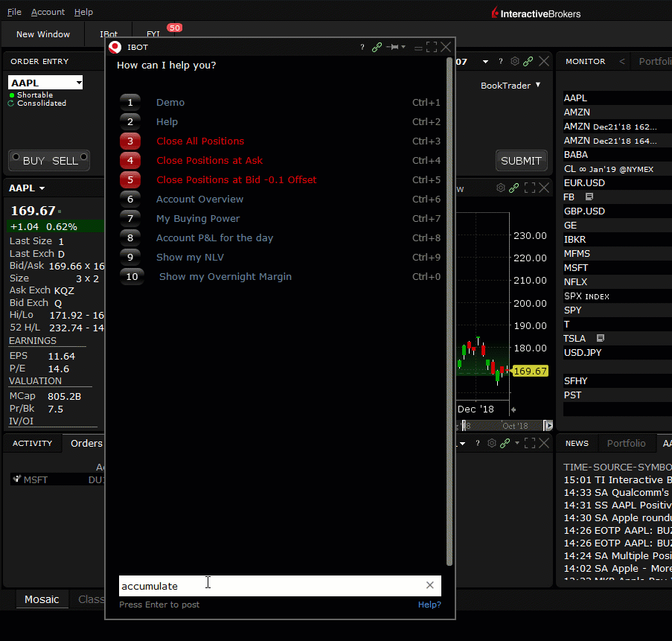
Task: Click the SUBMIT order button
Action: click(x=521, y=161)
